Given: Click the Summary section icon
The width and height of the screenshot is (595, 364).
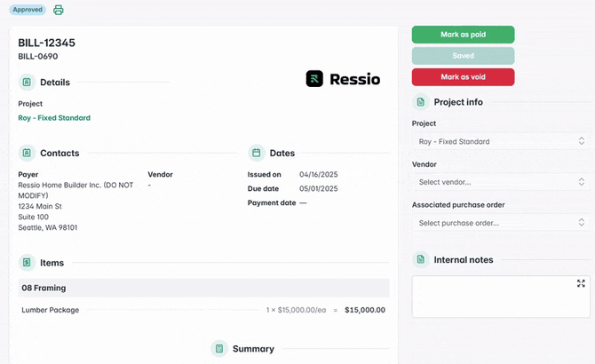Looking at the screenshot, I should point(219,349).
